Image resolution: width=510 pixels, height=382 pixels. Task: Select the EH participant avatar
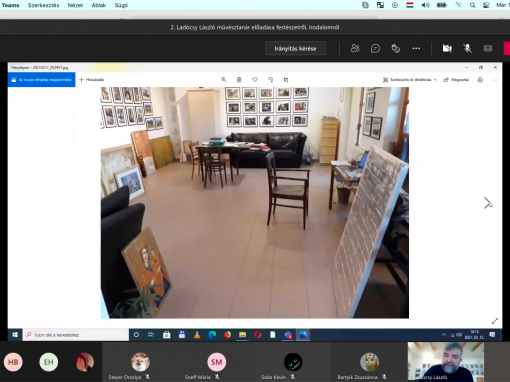(49, 362)
